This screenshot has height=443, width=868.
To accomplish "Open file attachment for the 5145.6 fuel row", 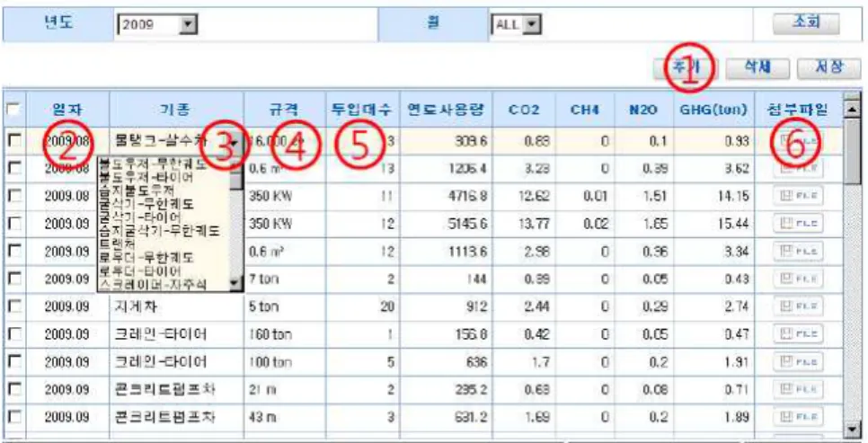I will click(798, 224).
